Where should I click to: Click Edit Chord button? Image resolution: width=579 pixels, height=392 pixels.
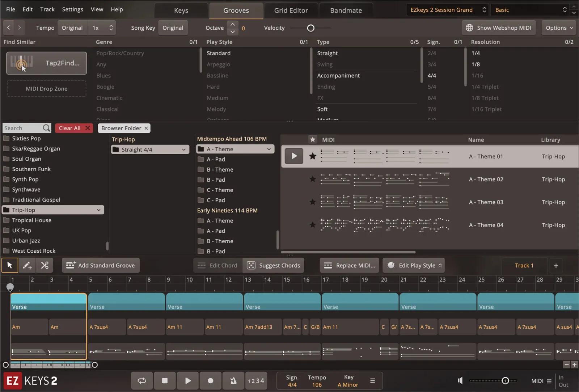point(217,265)
